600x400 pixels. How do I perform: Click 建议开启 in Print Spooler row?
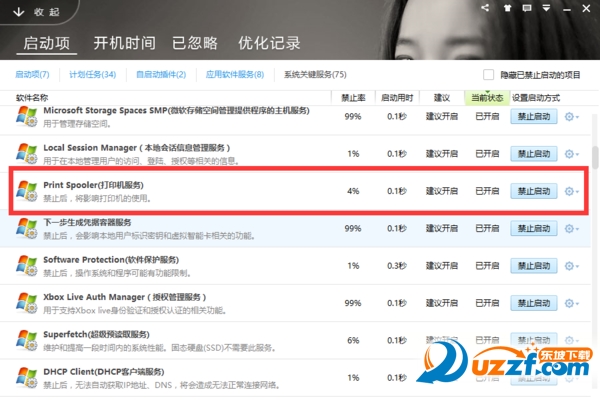pyautogui.click(x=442, y=191)
